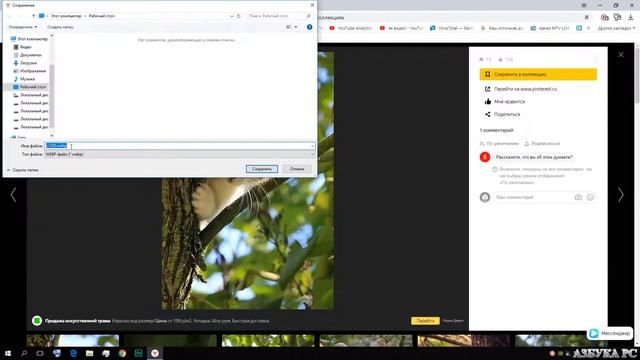Click the Yandex Browser taskbar icon
The height and width of the screenshot is (360, 640).
[x=155, y=353]
